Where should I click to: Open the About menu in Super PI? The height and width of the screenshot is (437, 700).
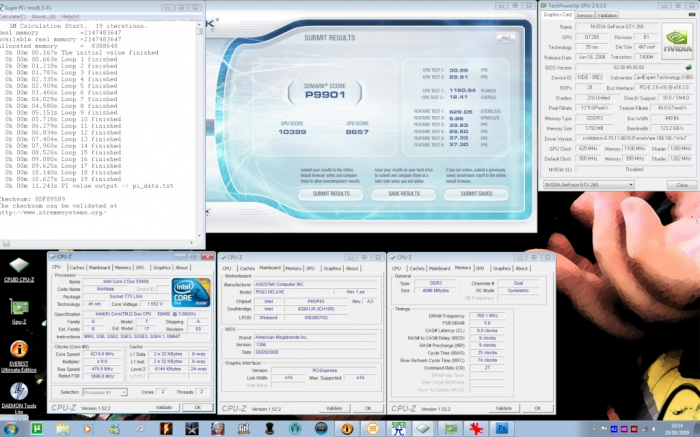pyautogui.click(x=43, y=17)
